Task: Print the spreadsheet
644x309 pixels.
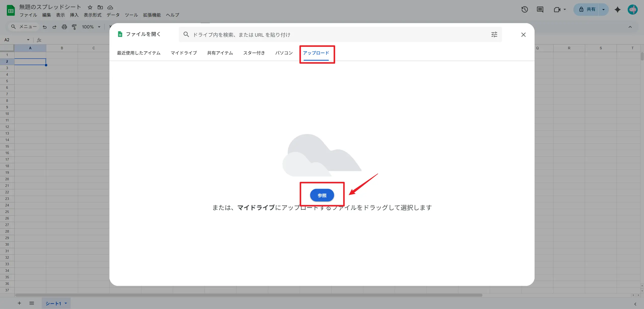Action: [x=64, y=27]
